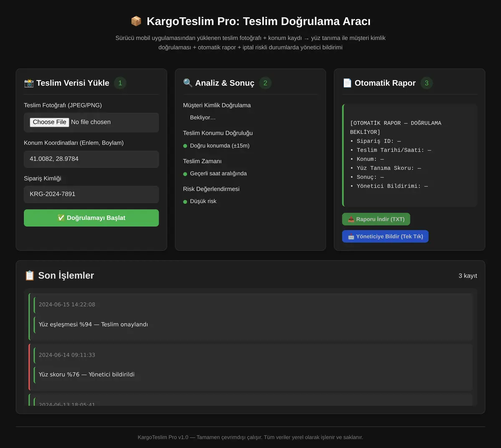Screen dimensions: 501x448
Task: Click step badge 3 in the report panel
Action: [427, 83]
